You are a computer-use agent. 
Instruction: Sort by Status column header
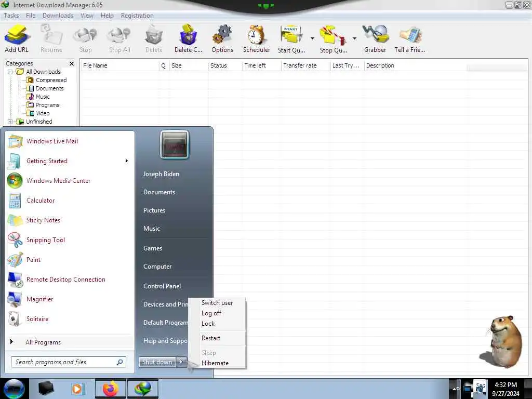pyautogui.click(x=225, y=66)
